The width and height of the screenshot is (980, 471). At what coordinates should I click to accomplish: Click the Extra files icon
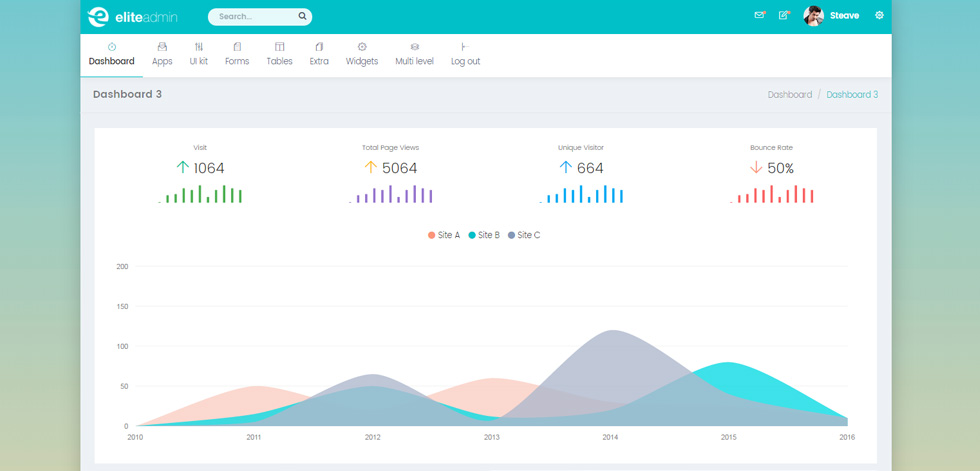(x=319, y=47)
